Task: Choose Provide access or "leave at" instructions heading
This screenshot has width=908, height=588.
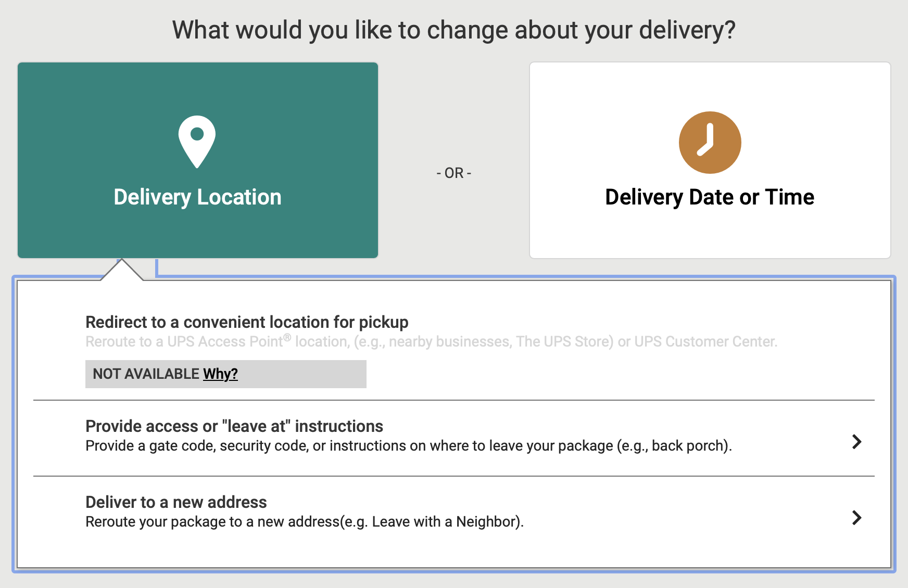Action: 234,426
